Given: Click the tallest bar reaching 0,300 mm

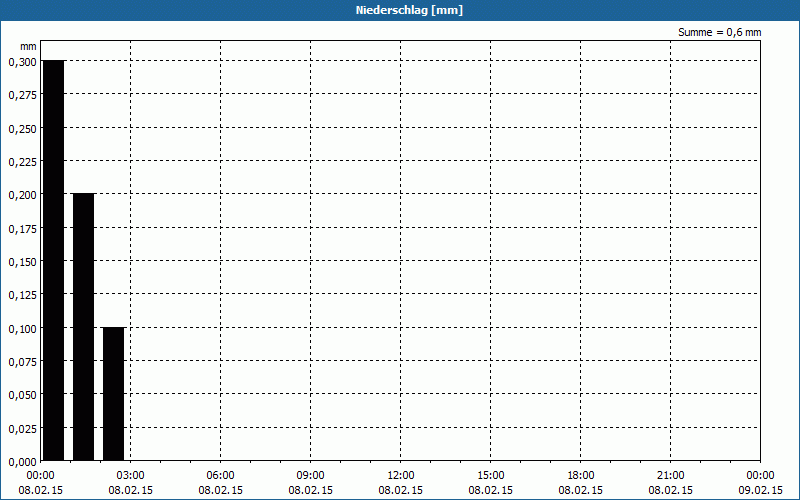Looking at the screenshot, I should (x=54, y=260).
